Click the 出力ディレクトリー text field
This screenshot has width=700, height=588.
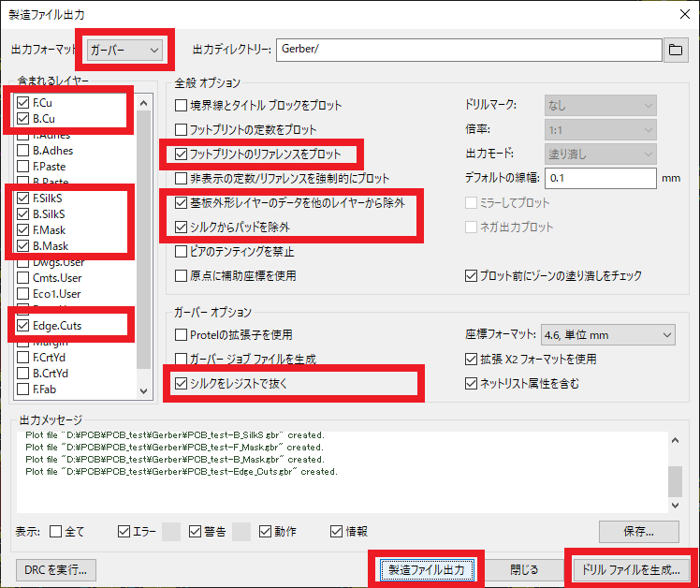click(x=466, y=50)
